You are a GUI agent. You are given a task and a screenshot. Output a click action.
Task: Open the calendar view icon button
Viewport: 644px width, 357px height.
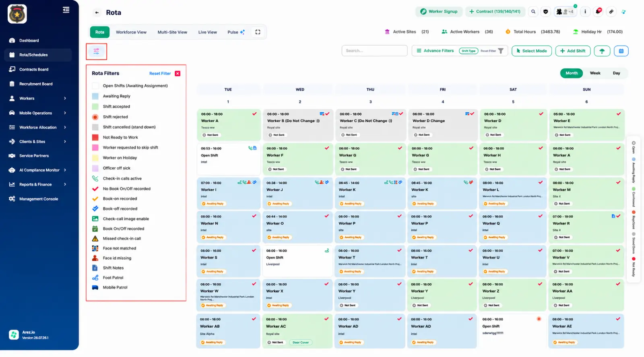pos(621,51)
